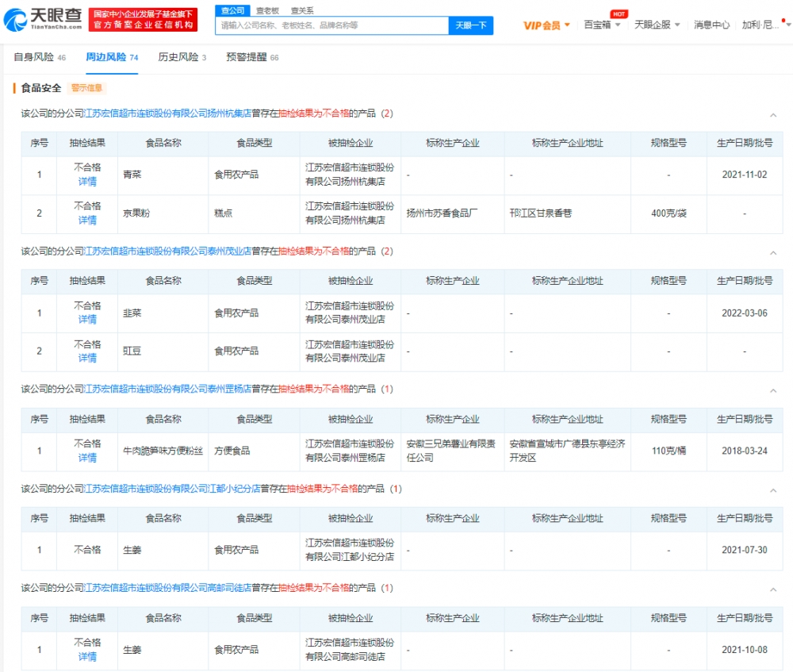This screenshot has height=672, width=793.
Task: Open the 天眼企服 dropdown menu
Action: click(x=657, y=25)
